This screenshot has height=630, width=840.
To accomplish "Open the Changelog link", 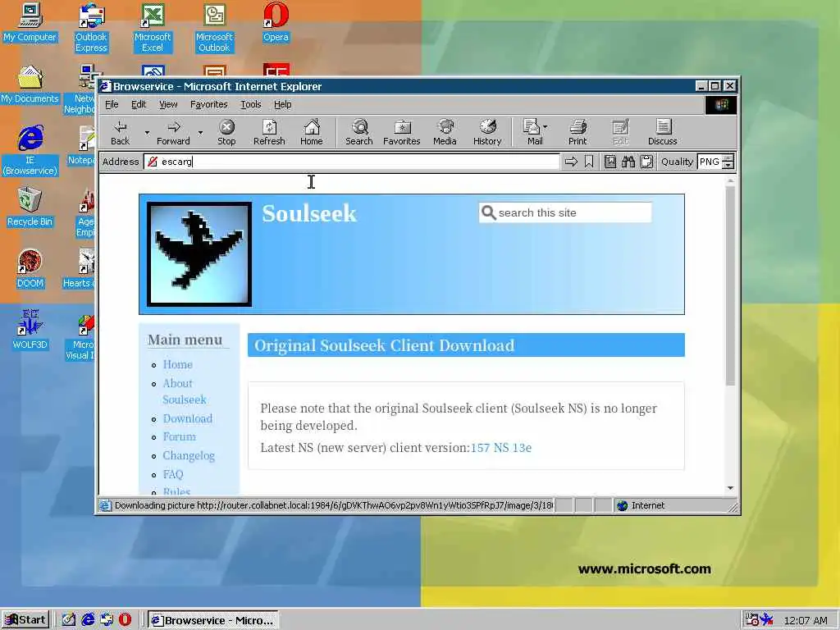I will (x=189, y=455).
